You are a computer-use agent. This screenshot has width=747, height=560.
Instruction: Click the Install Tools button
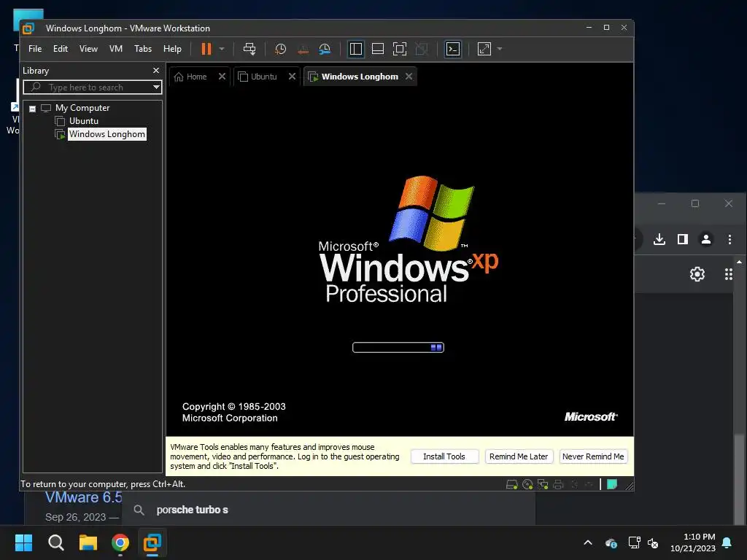444,456
